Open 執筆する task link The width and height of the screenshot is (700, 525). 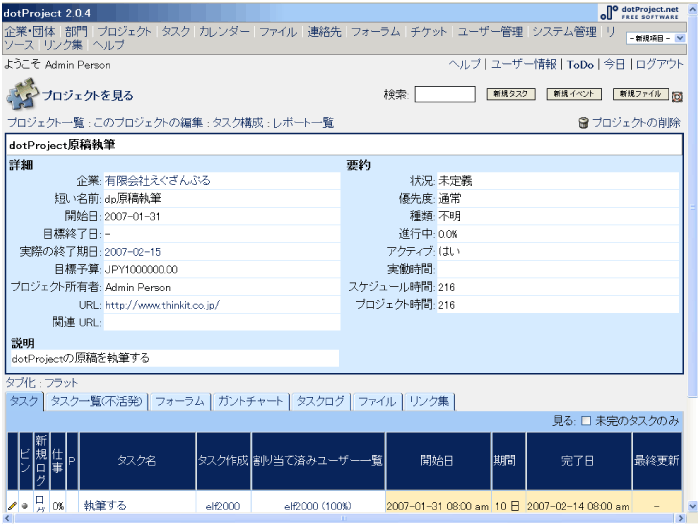(105, 506)
